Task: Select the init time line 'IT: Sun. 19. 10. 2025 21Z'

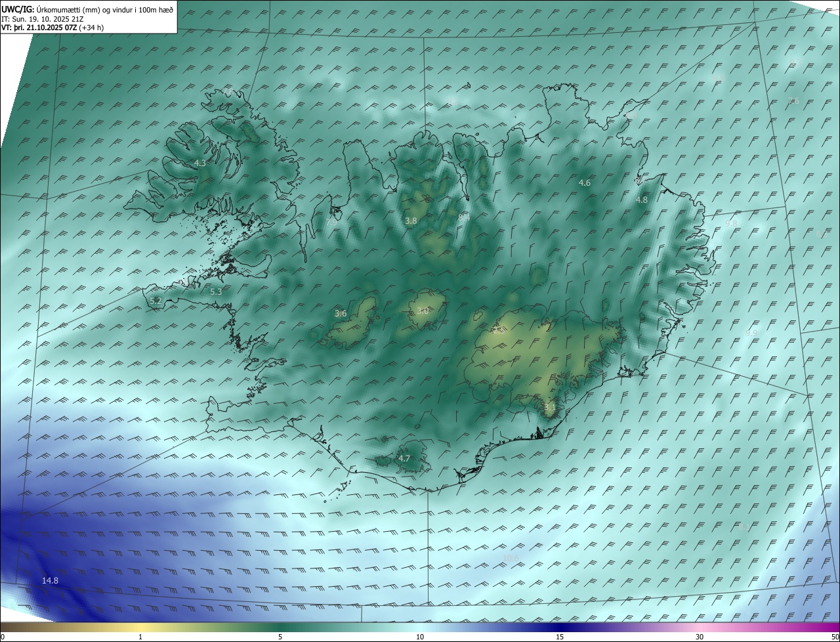Action: pos(44,19)
